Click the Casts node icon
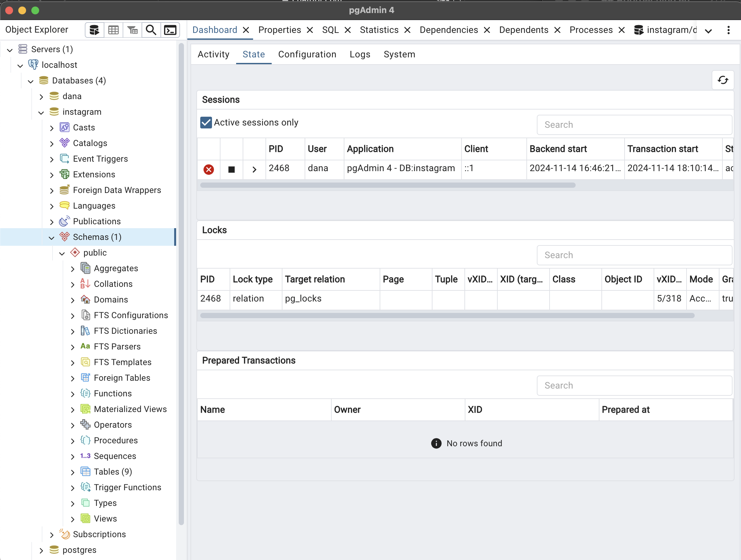The image size is (741, 560). (64, 127)
